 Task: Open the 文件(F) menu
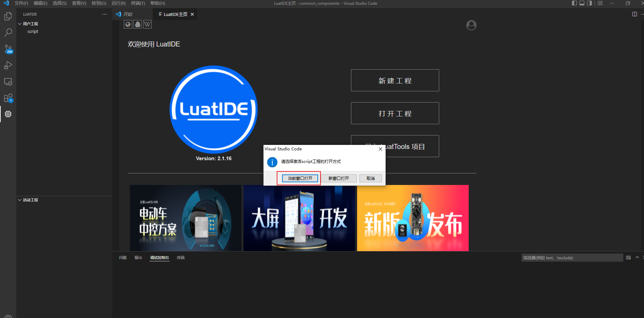click(x=21, y=3)
